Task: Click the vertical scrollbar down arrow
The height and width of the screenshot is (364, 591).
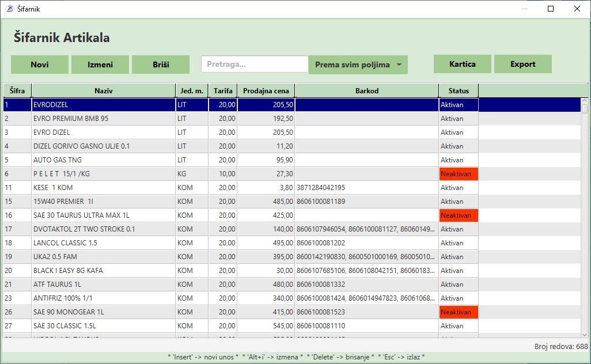Action: 585,333
